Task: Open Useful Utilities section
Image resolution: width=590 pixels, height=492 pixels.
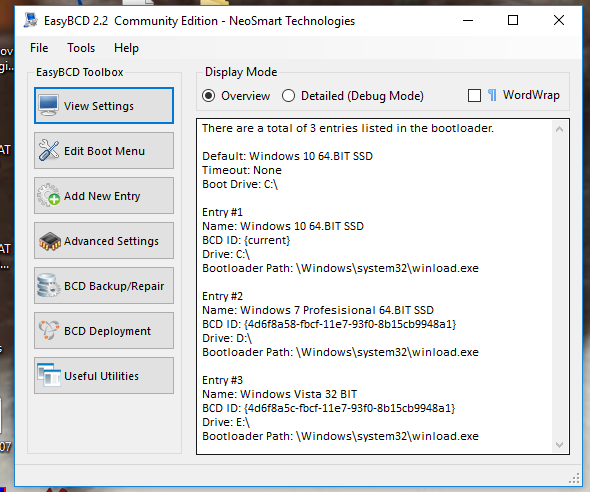Action: click(x=104, y=375)
